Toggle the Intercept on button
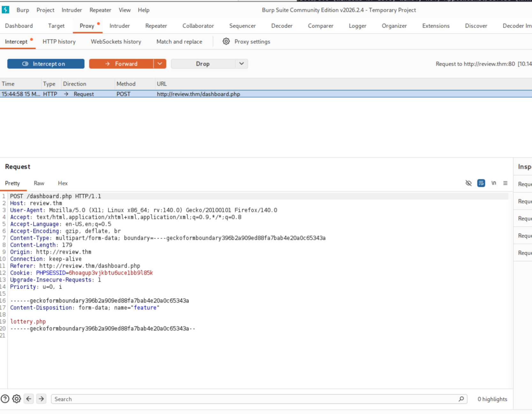The image size is (532, 414). [x=46, y=64]
